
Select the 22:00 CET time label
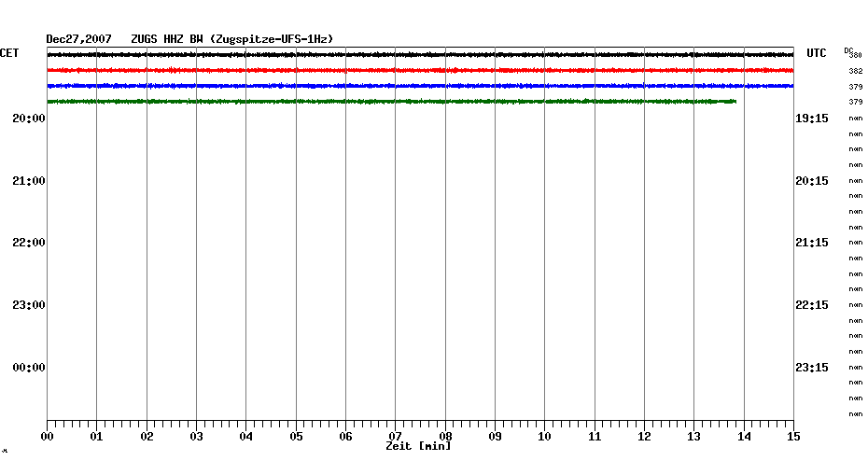29,243
